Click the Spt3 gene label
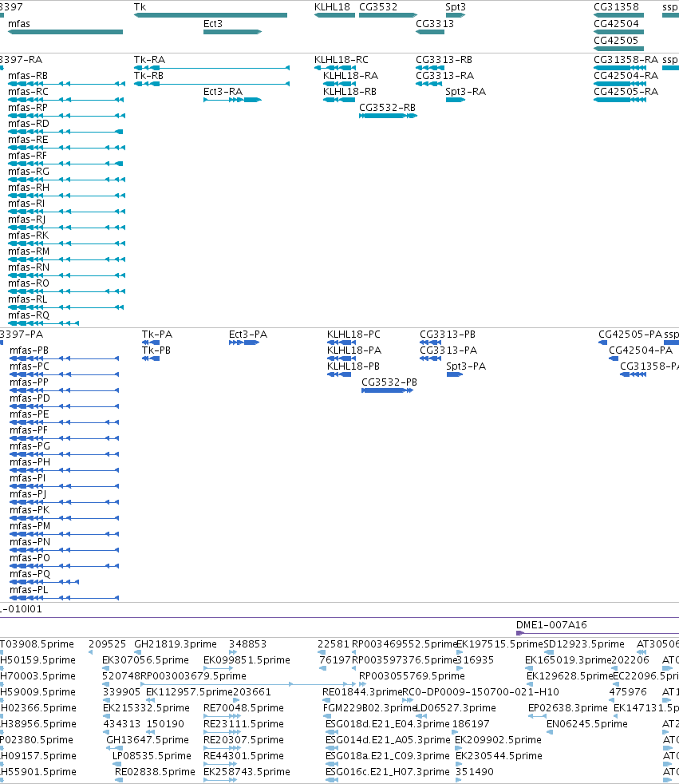This screenshot has width=679, height=784. (456, 7)
